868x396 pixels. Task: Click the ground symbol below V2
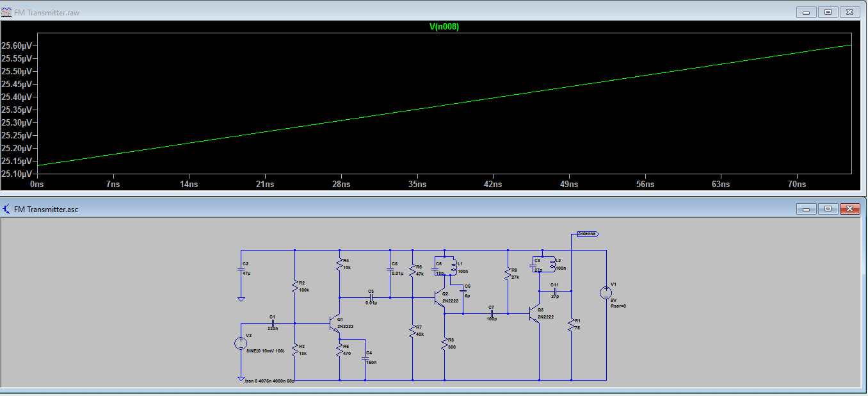[x=241, y=378]
